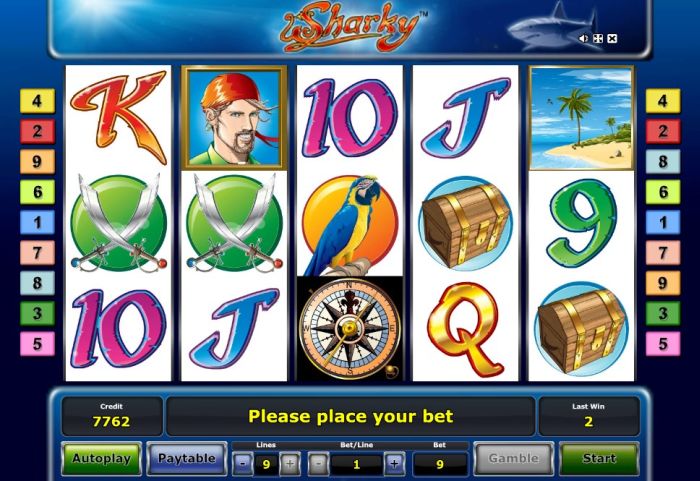Mute the game sound speaker icon
Screen dimensions: 700x481
click(583, 39)
